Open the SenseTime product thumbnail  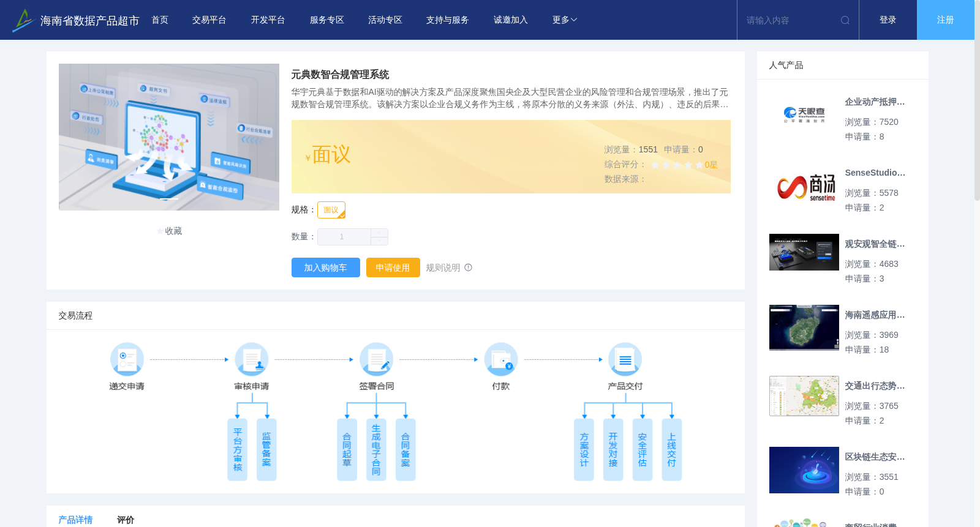tap(804, 186)
